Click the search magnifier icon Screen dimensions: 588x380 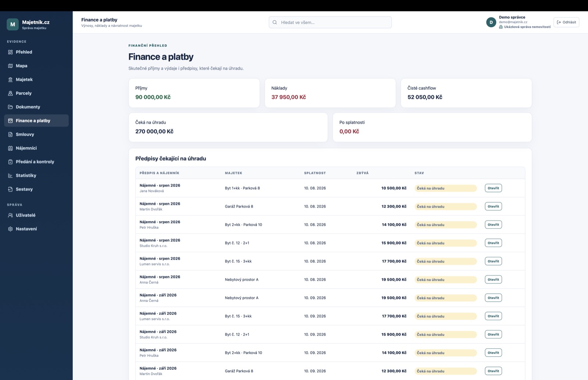(275, 22)
